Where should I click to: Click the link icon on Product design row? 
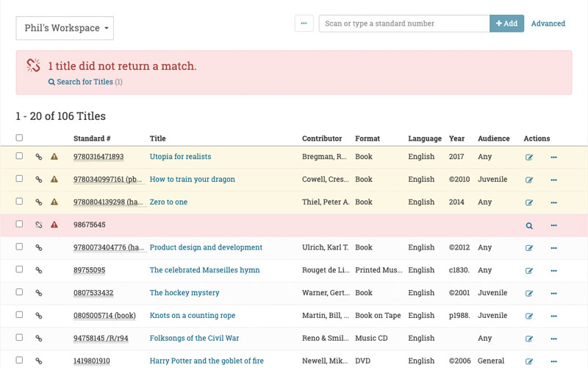click(39, 247)
